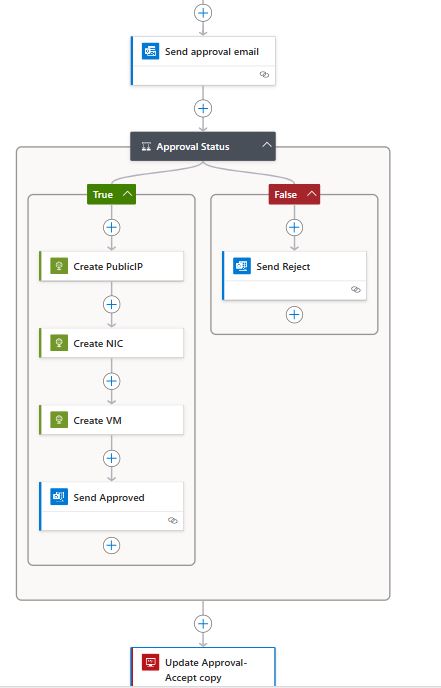Add step above Update Approval-Accept copy
441x688 pixels.
click(203, 624)
